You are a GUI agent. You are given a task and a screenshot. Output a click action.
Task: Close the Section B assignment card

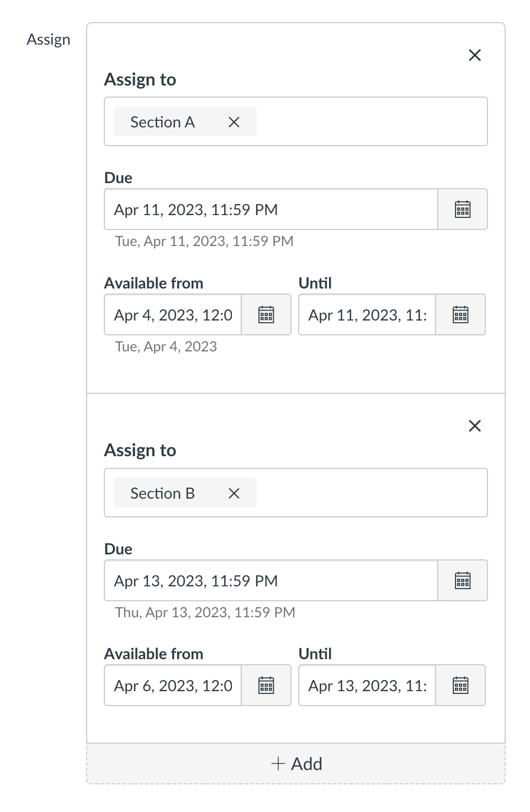click(x=475, y=426)
